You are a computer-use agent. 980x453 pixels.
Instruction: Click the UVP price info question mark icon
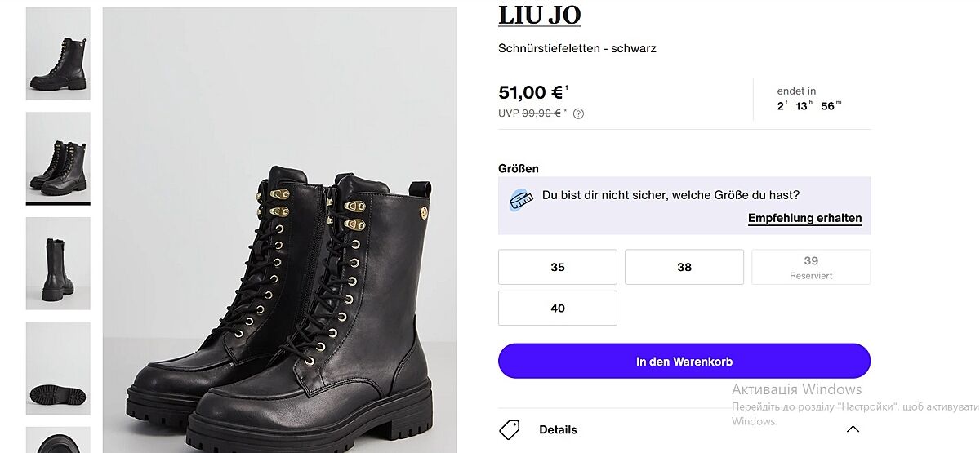click(578, 113)
